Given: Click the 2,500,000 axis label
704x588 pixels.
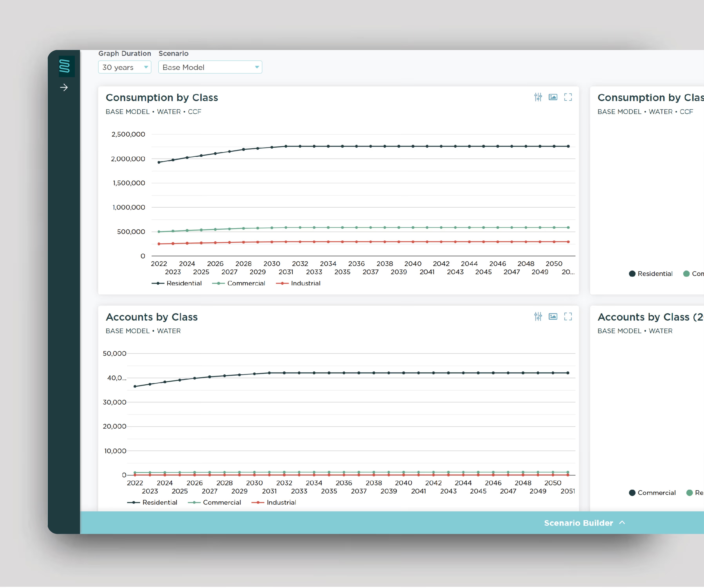Looking at the screenshot, I should click(128, 134).
